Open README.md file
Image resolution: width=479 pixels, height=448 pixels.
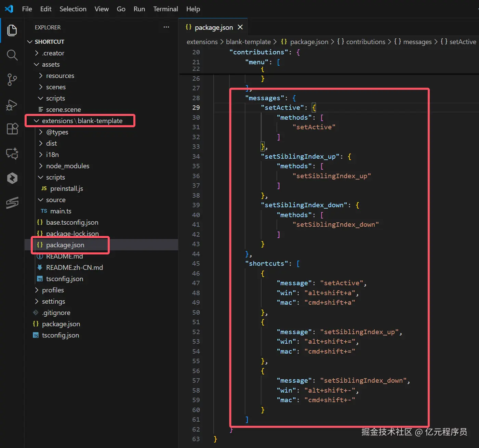tap(101, 256)
